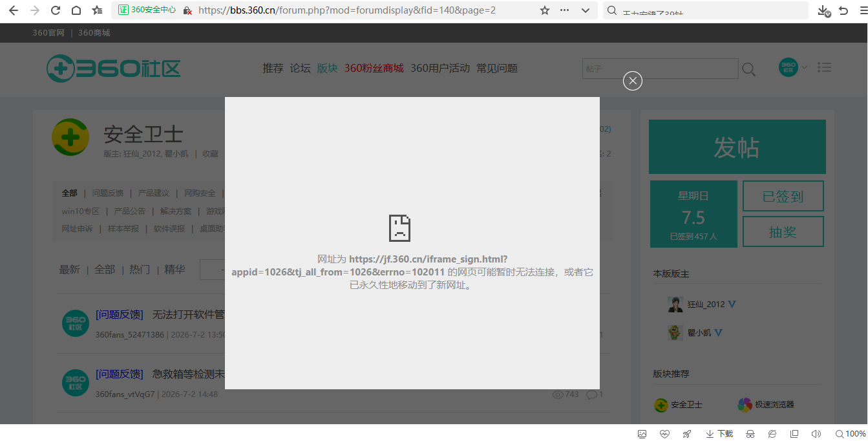Click the forum search magnifier icon
Viewport: 868px width, 441px height.
point(748,69)
